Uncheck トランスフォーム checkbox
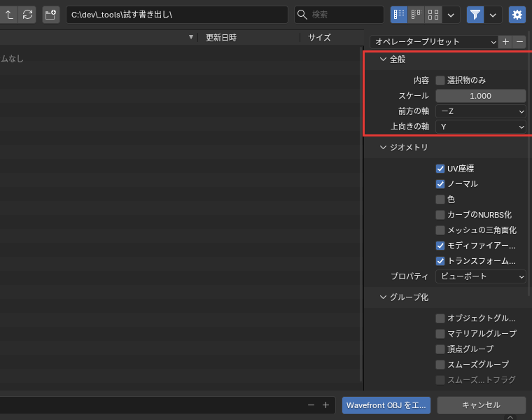This screenshot has width=532, height=420. coord(440,261)
